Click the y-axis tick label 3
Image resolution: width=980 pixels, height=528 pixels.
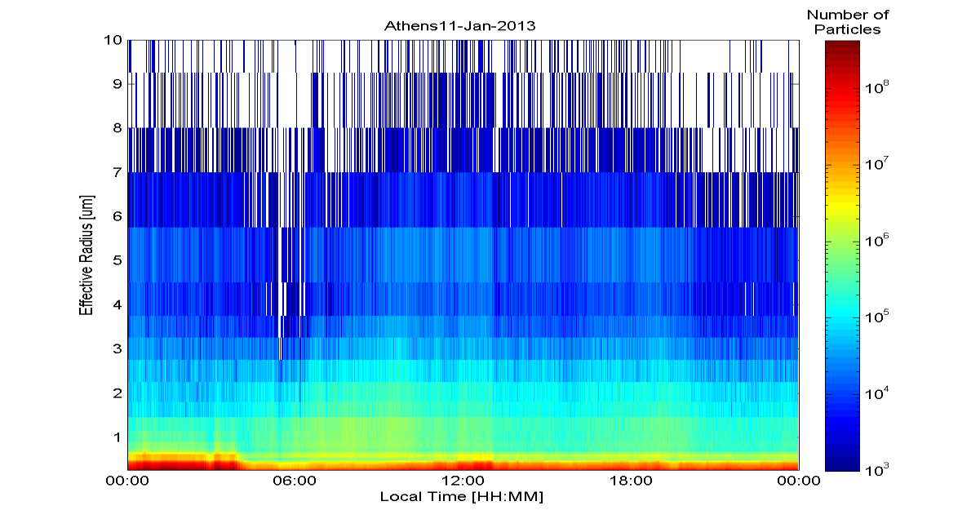[x=118, y=348]
